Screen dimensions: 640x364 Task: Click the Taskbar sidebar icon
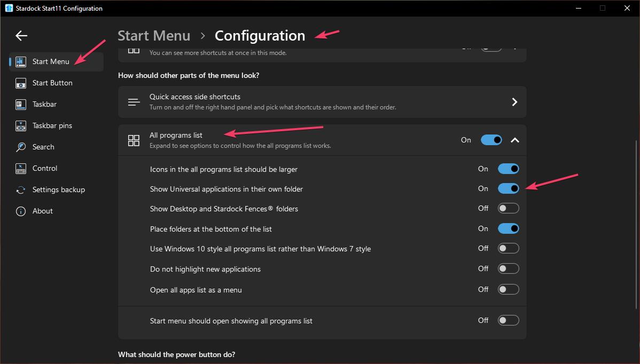[21, 105]
